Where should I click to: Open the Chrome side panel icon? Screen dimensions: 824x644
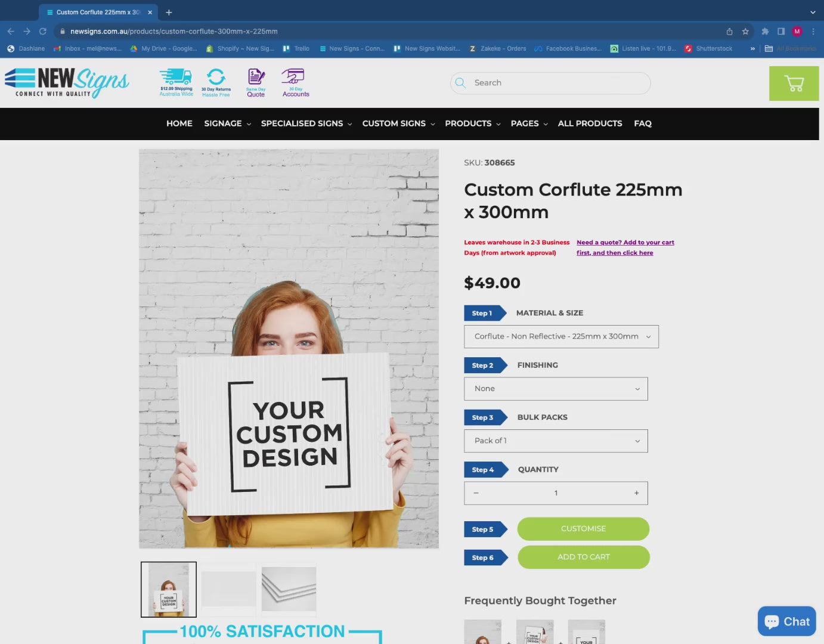coord(781,31)
